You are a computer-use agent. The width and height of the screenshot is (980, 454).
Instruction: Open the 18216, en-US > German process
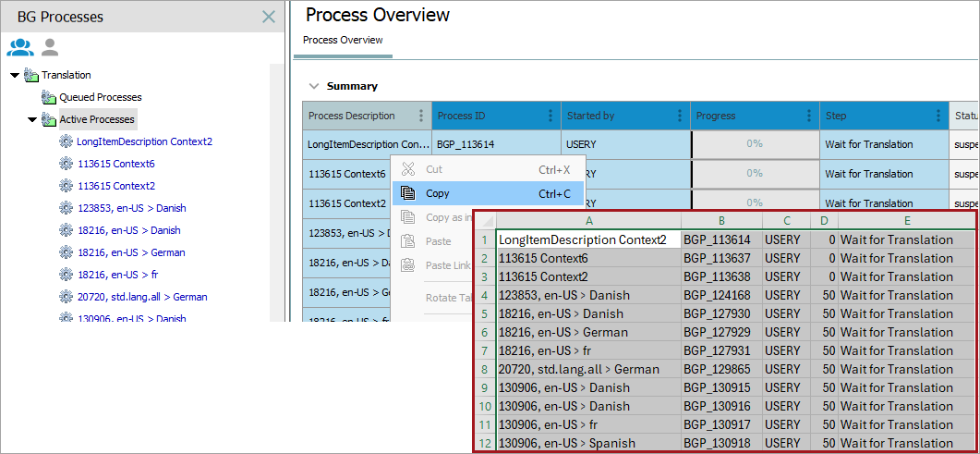click(131, 252)
